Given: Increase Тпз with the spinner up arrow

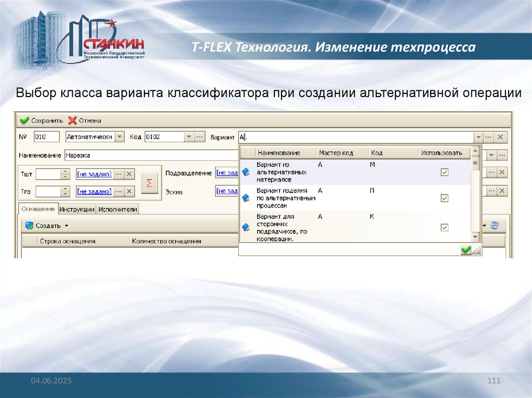Looking at the screenshot, I should (x=65, y=188).
